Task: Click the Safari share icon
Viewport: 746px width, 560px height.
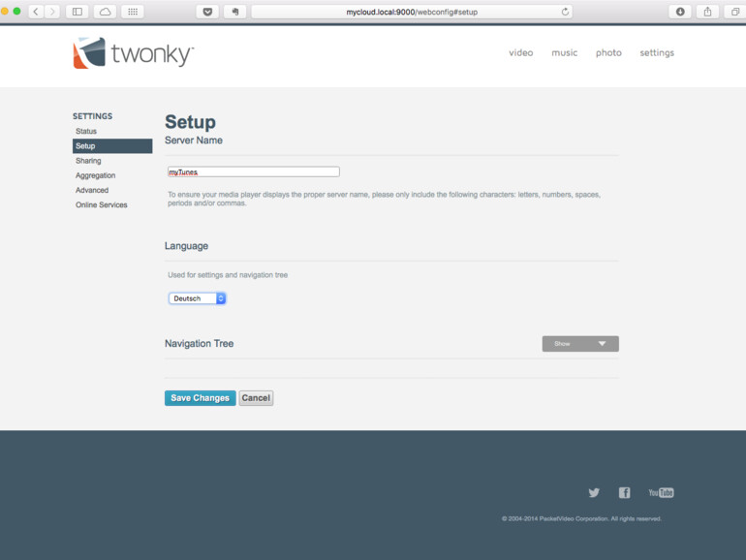Action: pos(707,12)
